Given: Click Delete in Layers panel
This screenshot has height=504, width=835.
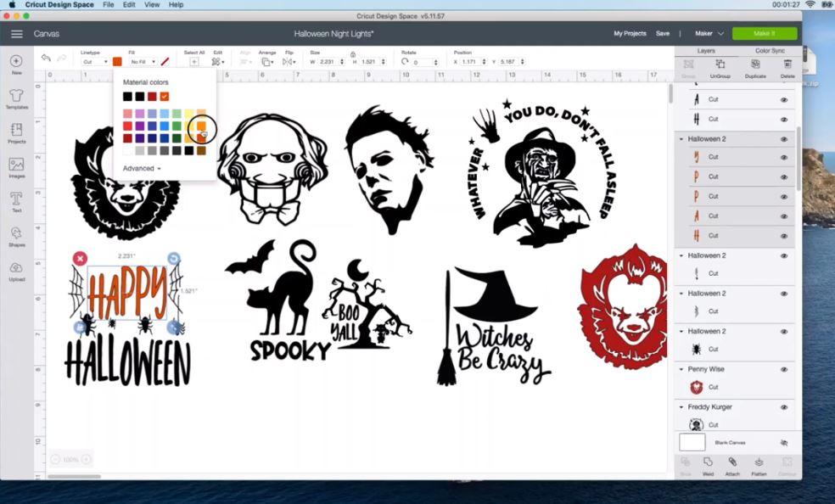Looking at the screenshot, I should click(x=787, y=68).
